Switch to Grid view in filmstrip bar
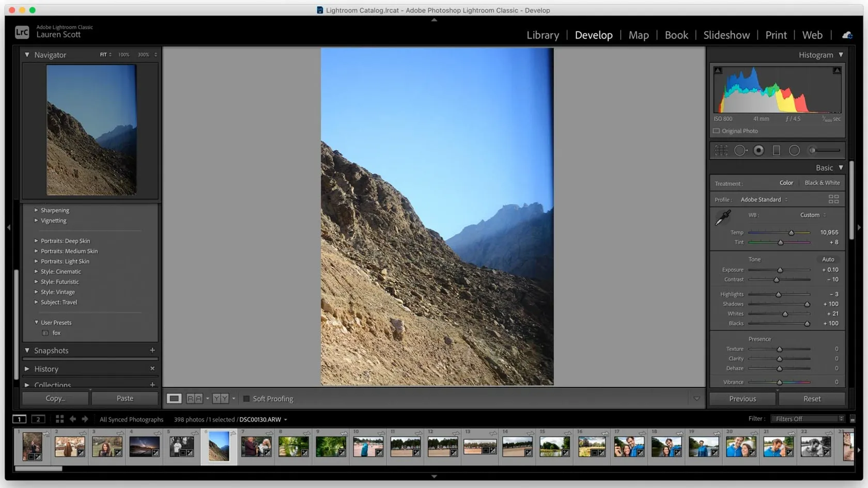Screen dimensions: 868x488 click(59, 419)
